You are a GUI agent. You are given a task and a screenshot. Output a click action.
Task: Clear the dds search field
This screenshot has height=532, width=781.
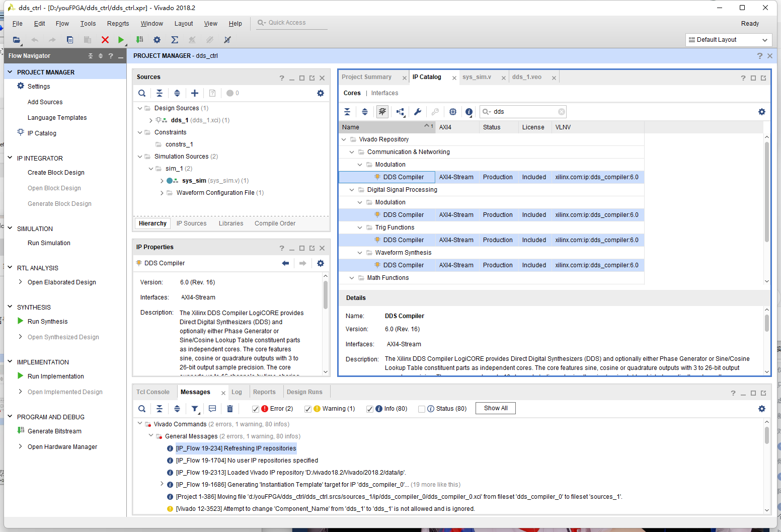pyautogui.click(x=562, y=112)
